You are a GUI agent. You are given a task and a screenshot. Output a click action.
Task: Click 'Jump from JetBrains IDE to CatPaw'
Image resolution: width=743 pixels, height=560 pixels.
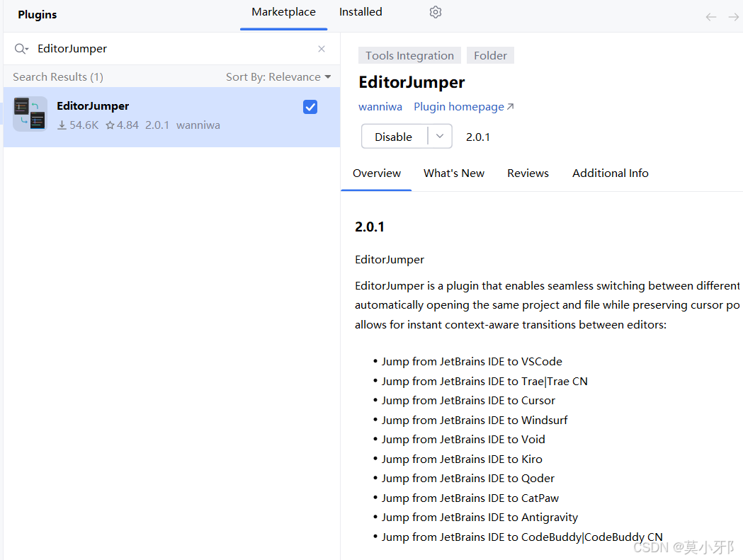pyautogui.click(x=470, y=498)
